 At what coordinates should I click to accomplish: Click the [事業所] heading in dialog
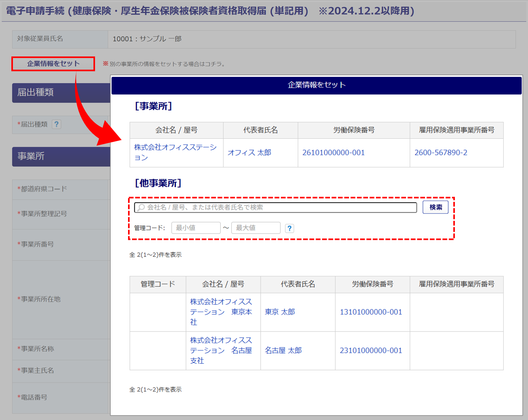pos(153,106)
